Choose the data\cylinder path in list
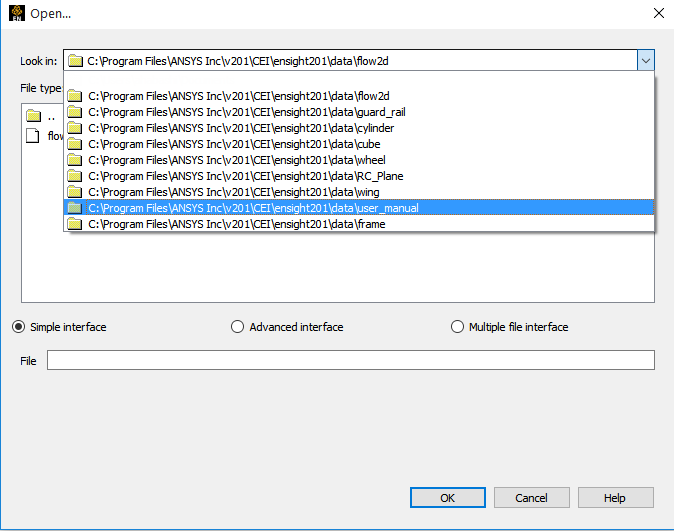This screenshot has height=531, width=674. click(359, 128)
